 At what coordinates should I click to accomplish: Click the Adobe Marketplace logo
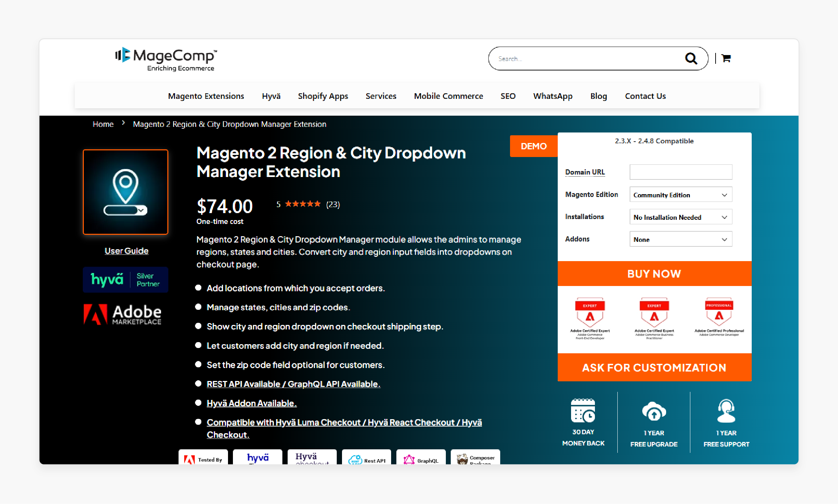tap(122, 314)
